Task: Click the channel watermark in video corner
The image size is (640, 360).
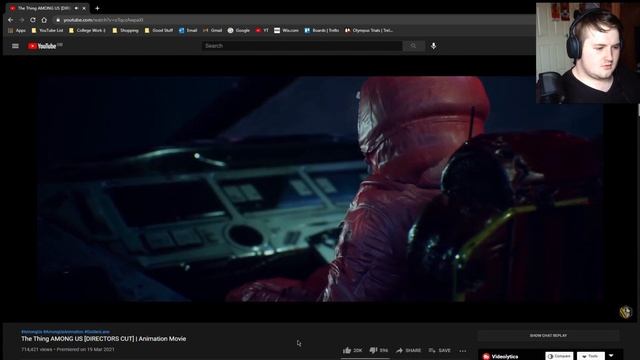Action: 626,312
